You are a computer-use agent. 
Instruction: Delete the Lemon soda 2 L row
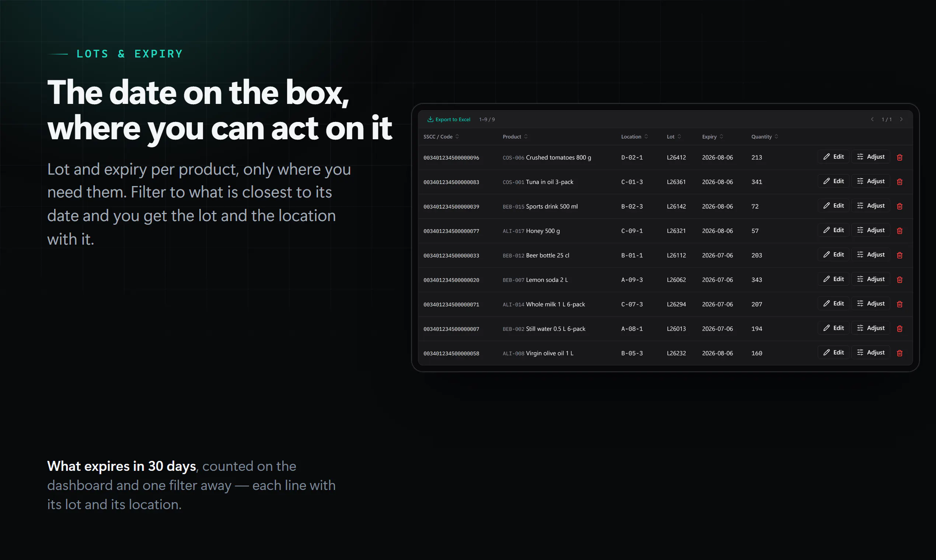pyautogui.click(x=900, y=280)
